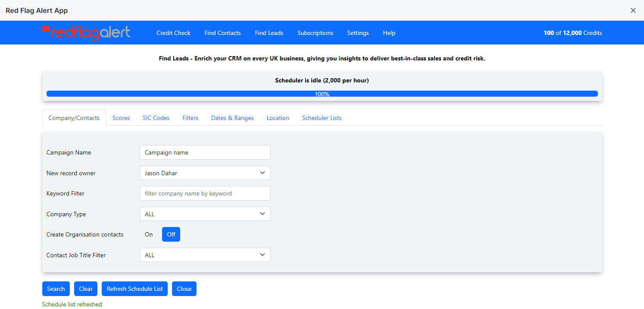Open the Dates & Ranges tab
Viewport: 644px width, 309px height.
coord(232,118)
